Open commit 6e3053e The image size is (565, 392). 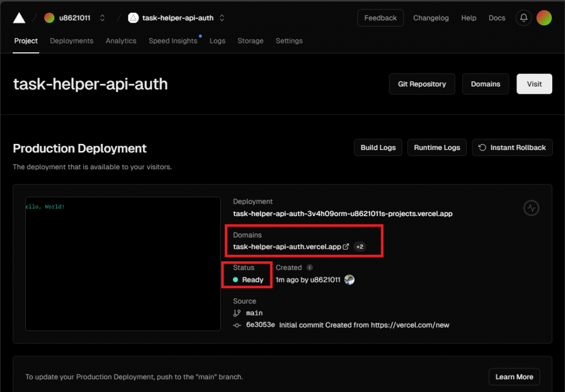pos(260,325)
